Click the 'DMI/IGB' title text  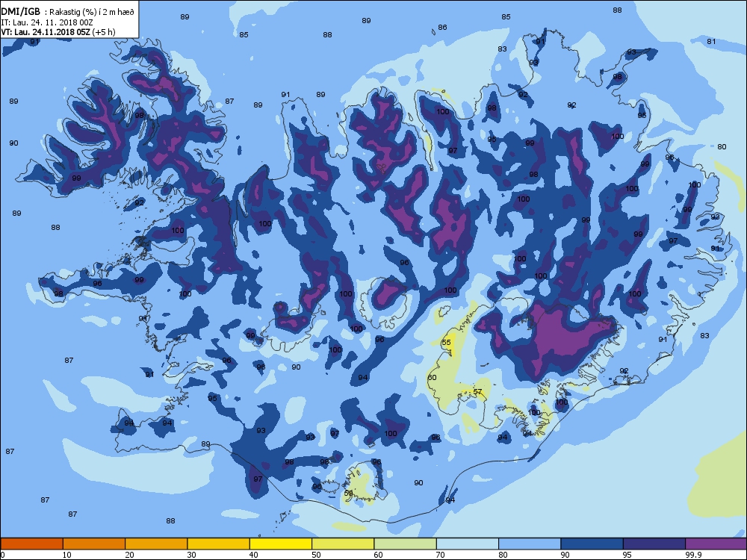[21, 12]
